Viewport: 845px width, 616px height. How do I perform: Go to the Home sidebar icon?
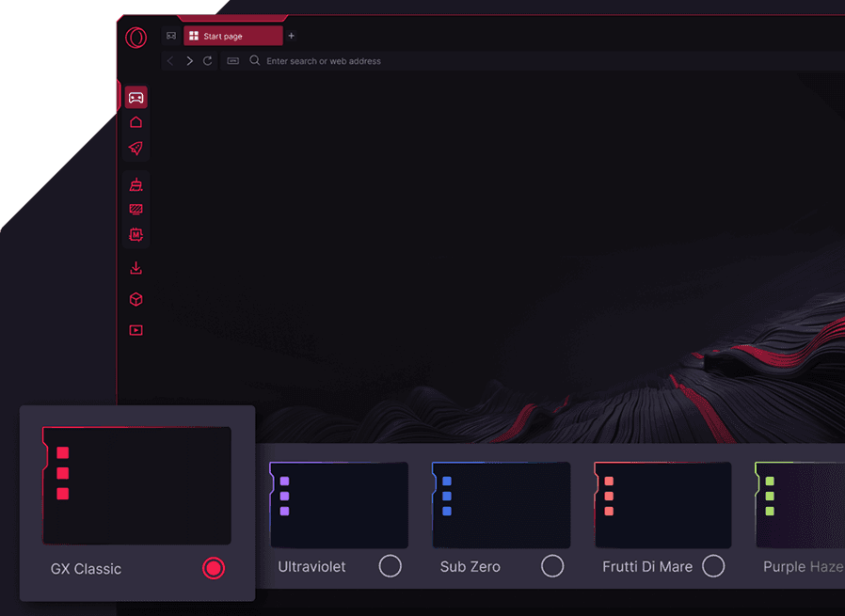pos(136,122)
